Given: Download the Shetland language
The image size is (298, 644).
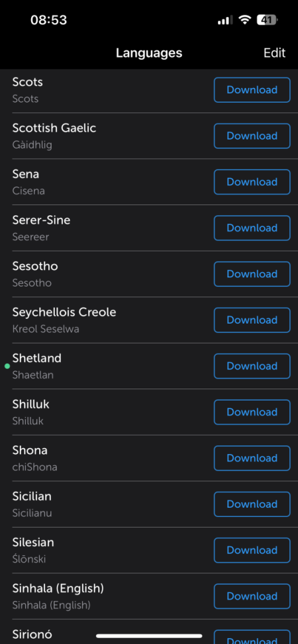Looking at the screenshot, I should point(252,366).
